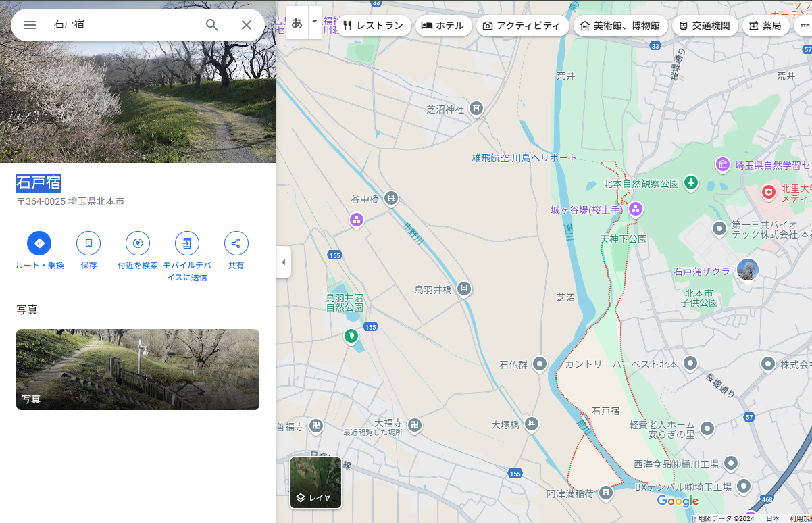Filter by アクティビティ chip
Image resolution: width=812 pixels, height=523 pixels.
tap(522, 26)
